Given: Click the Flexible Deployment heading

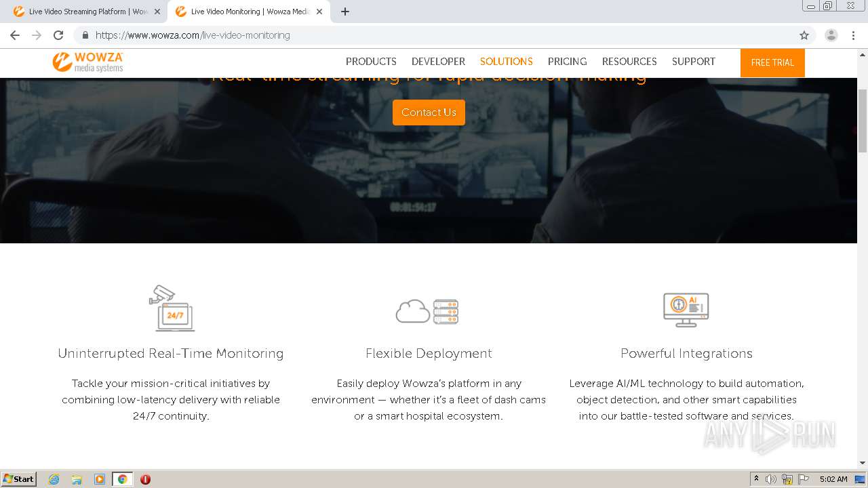Looking at the screenshot, I should [x=429, y=353].
